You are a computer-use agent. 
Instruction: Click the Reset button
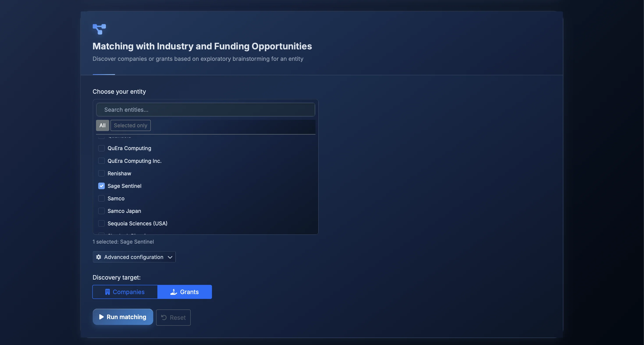click(173, 318)
